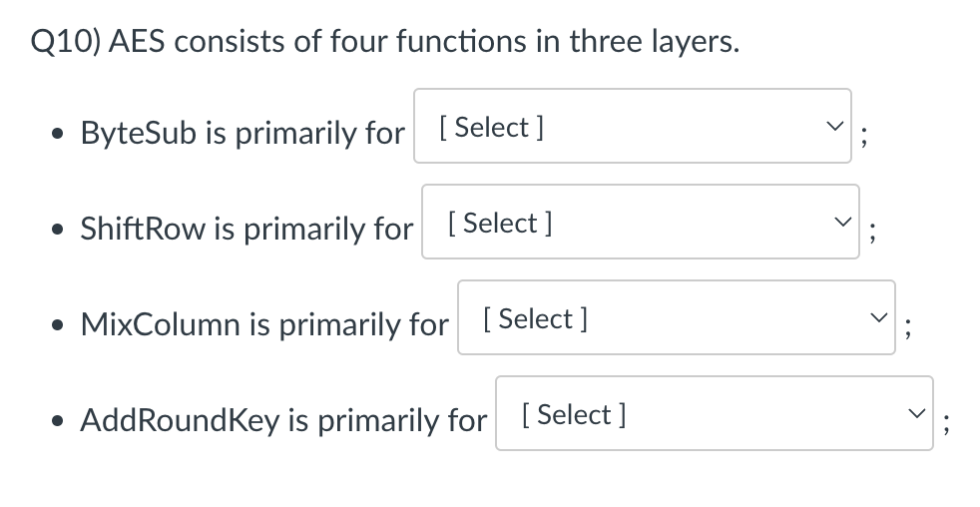Click the bullet point before AddRoundKey

coord(58,422)
